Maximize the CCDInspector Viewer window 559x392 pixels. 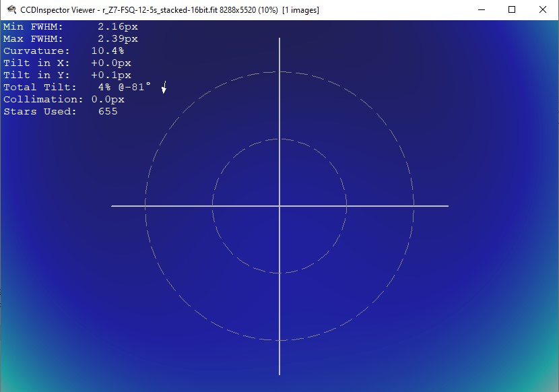pyautogui.click(x=512, y=9)
